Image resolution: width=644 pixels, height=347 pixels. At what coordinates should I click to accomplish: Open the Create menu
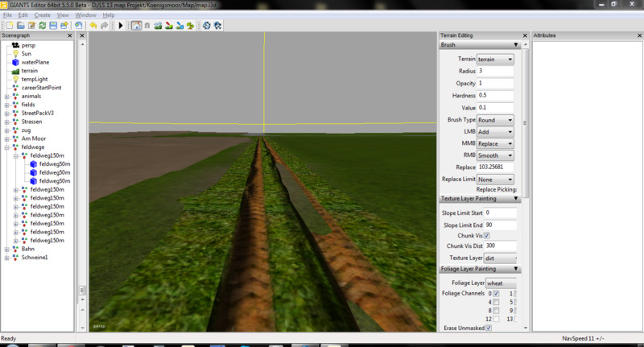42,15
